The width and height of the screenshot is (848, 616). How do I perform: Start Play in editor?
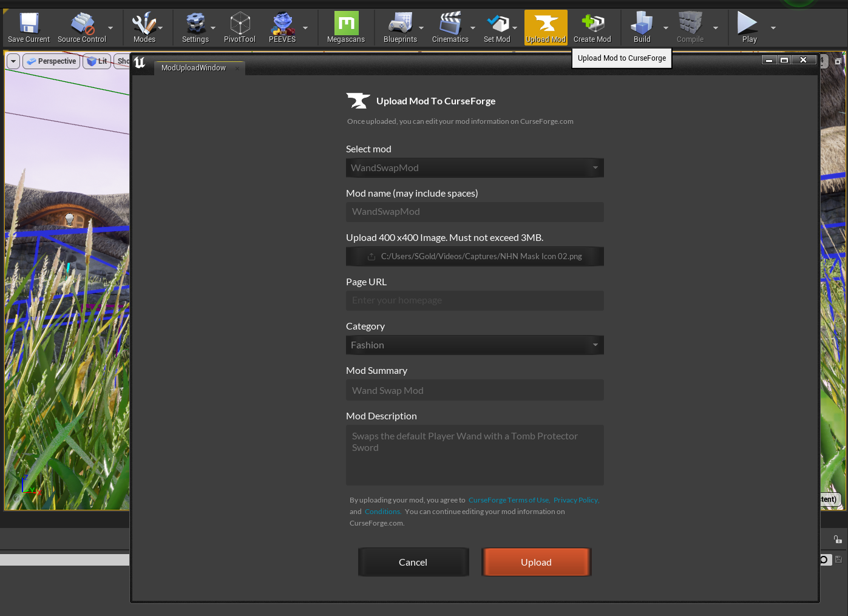[x=749, y=28]
